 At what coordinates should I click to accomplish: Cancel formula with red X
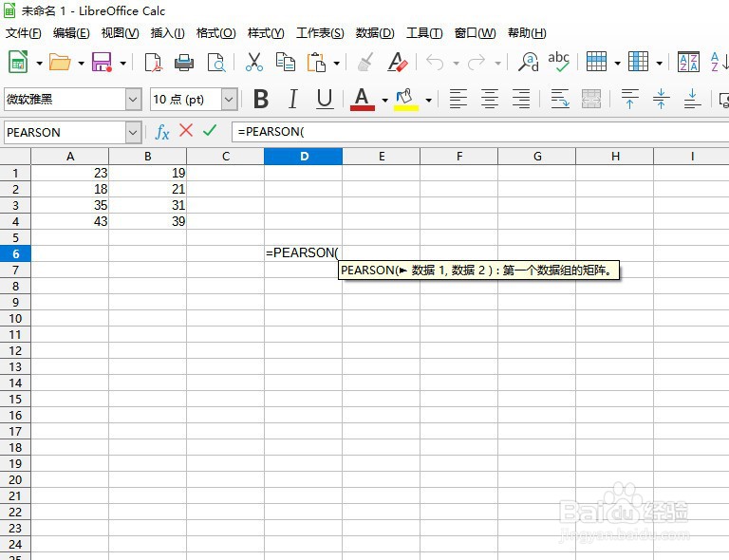[186, 131]
